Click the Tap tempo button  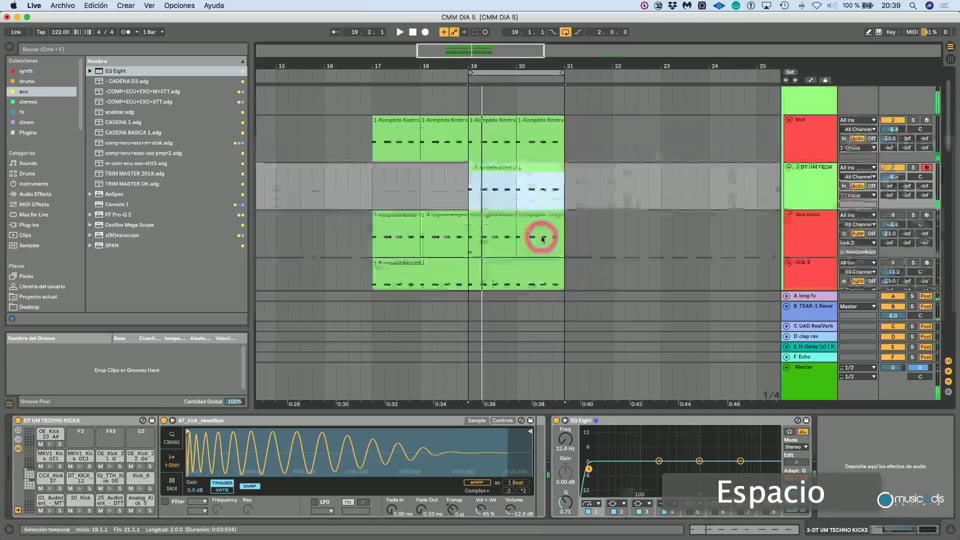click(x=41, y=32)
